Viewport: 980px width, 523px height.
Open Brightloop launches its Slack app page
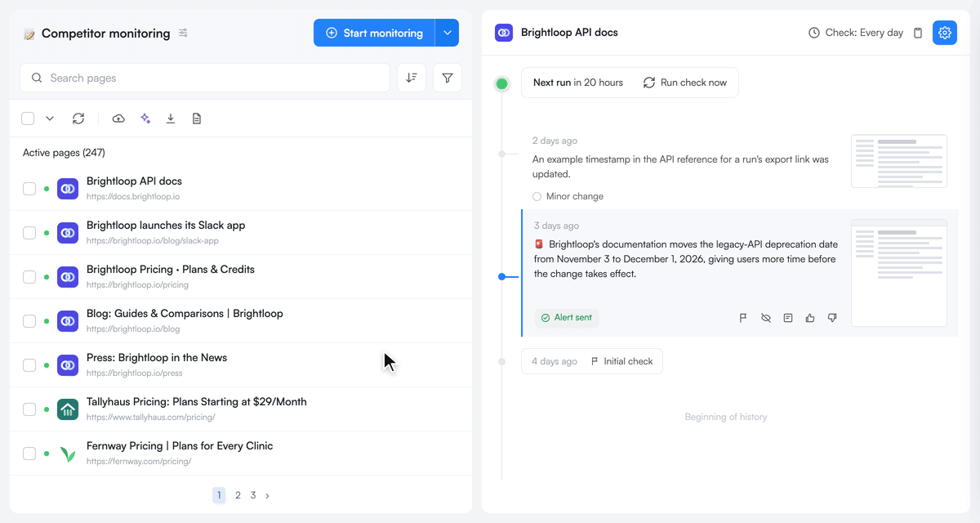[x=166, y=226]
